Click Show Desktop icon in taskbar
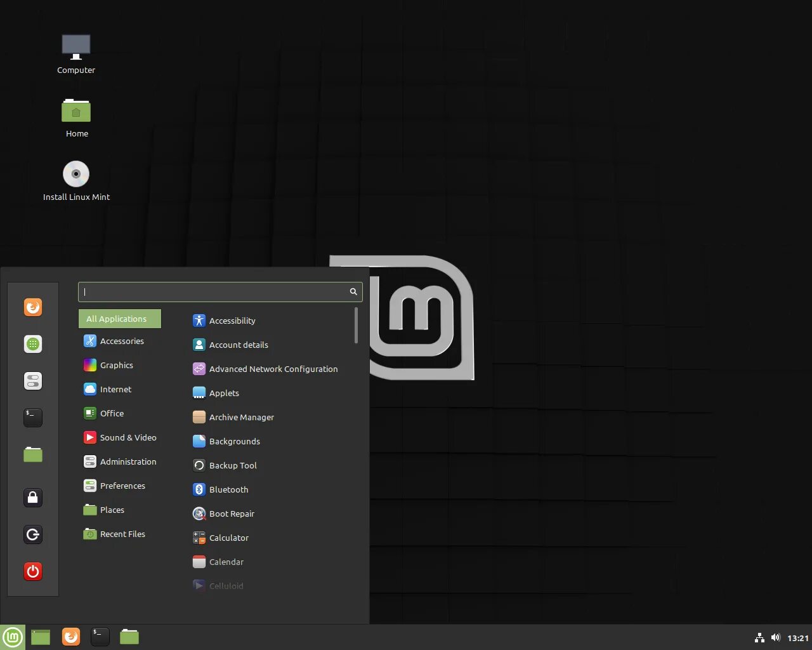This screenshot has height=650, width=812. click(x=41, y=637)
